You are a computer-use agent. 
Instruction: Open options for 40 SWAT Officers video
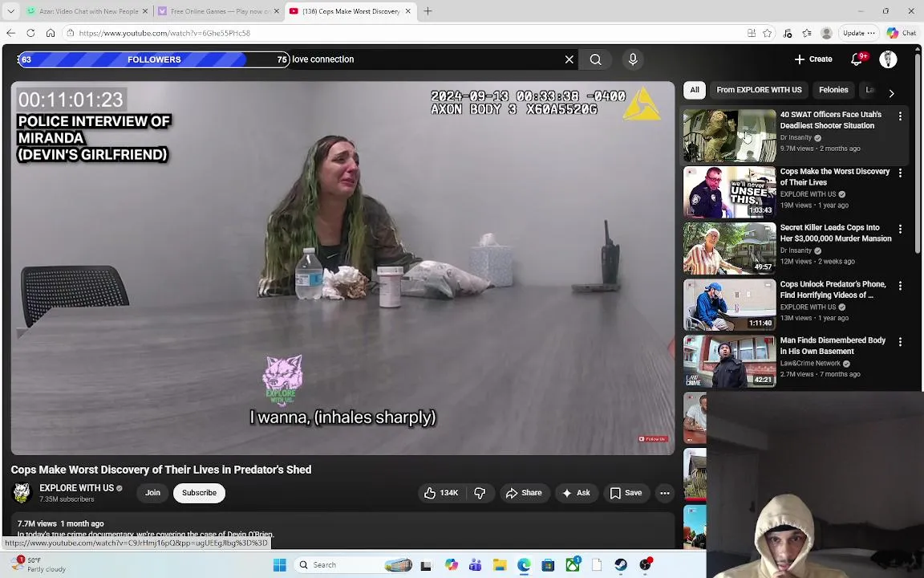tap(900, 116)
